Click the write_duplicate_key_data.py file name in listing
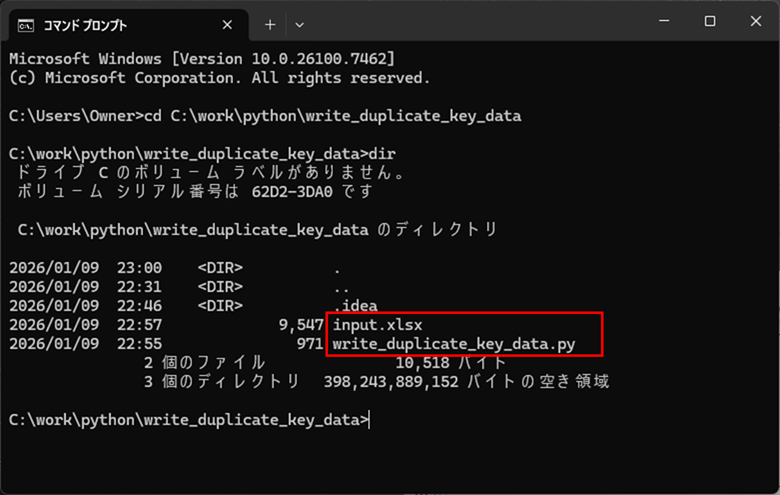The height and width of the screenshot is (495, 780). (x=454, y=344)
